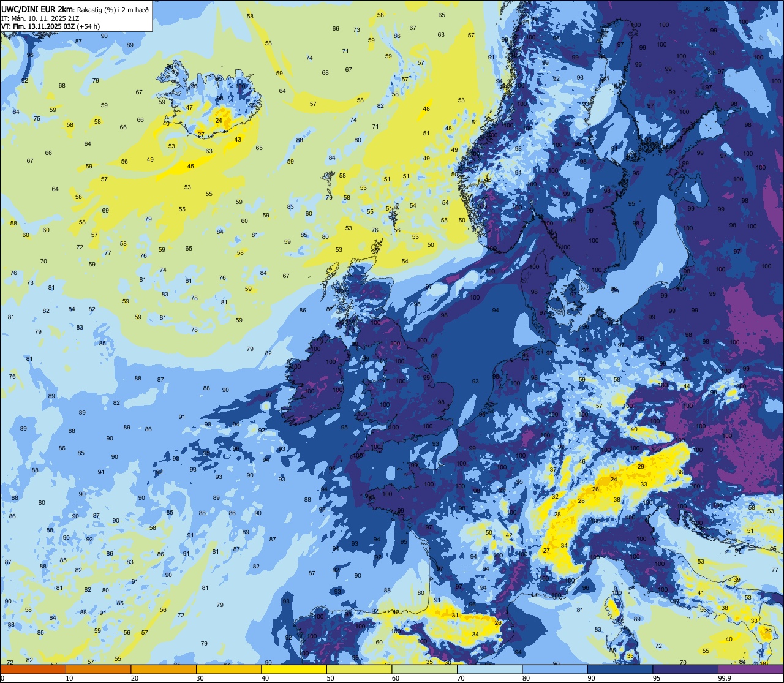Click the legend tick label '80'

526,678
